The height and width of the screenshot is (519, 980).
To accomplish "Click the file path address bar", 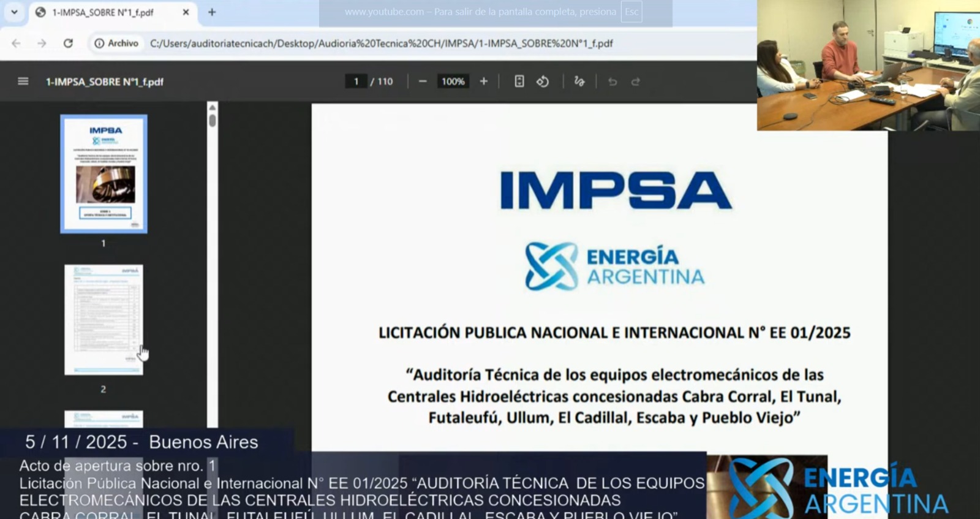I will 381,44.
